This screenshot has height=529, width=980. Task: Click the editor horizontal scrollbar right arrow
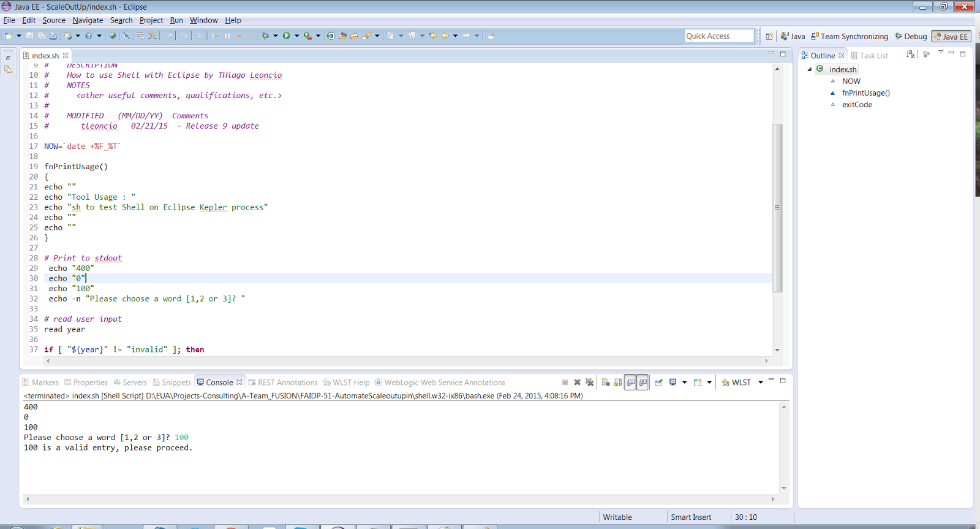pos(766,360)
